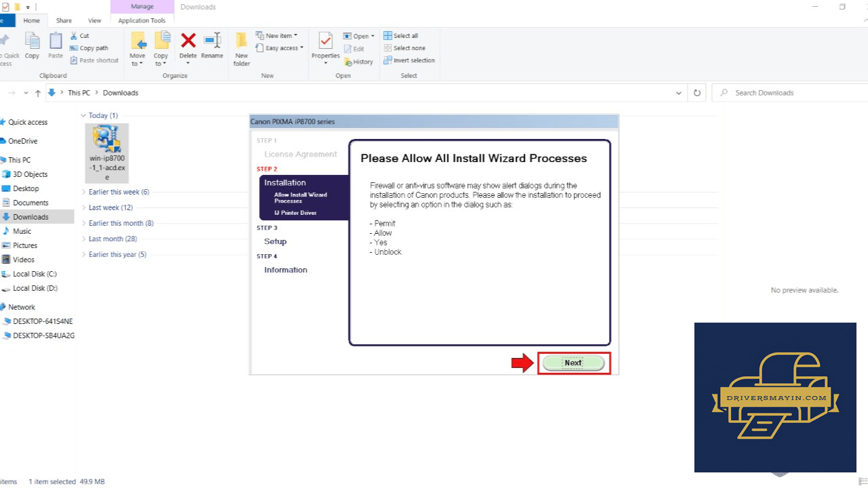Click Select all in the ribbon
The height and width of the screenshot is (488, 868).
(401, 36)
